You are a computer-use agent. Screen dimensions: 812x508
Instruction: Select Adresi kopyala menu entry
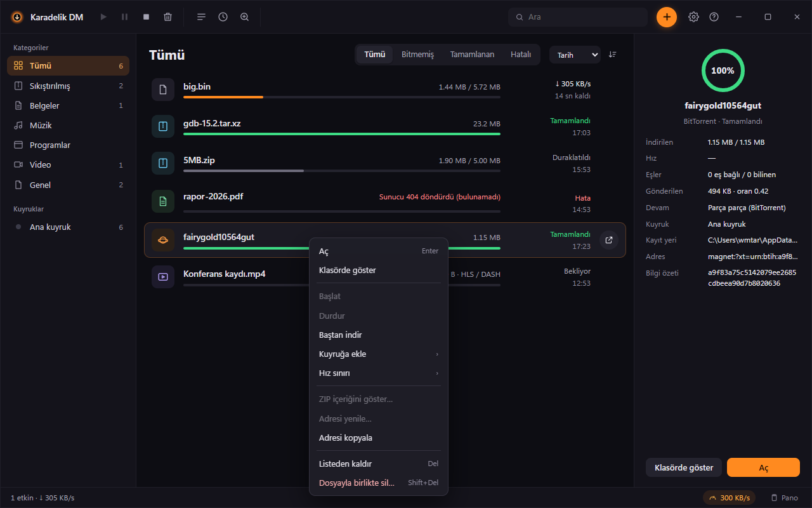379,438
